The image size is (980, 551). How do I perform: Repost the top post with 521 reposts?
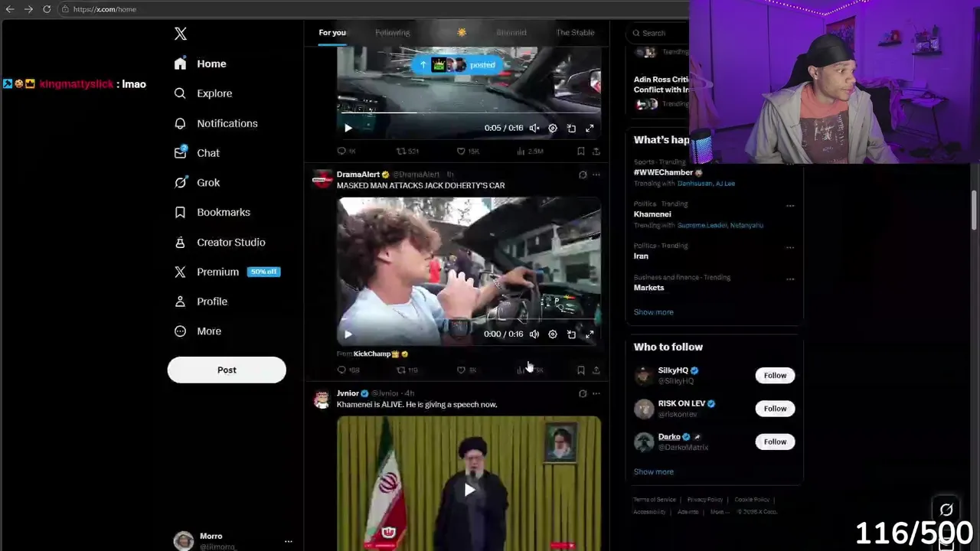pyautogui.click(x=407, y=152)
